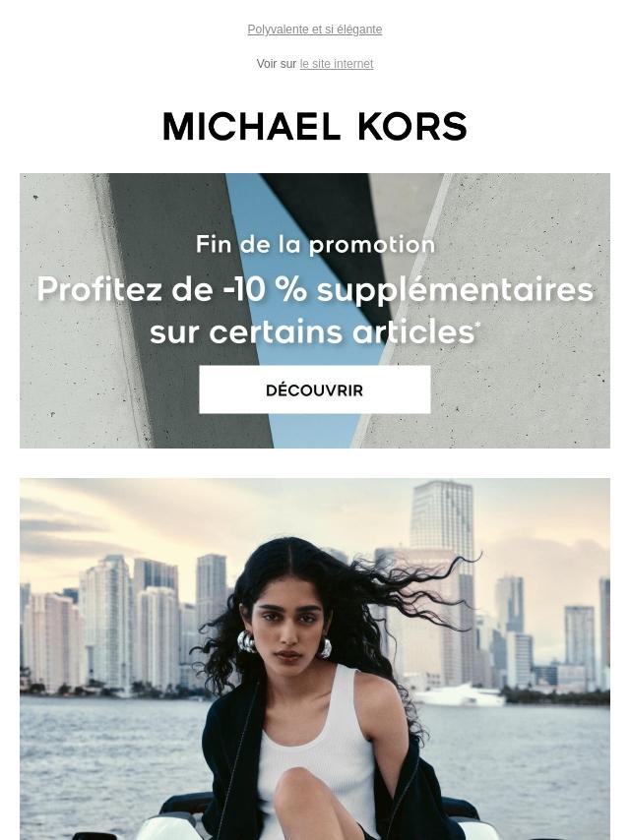630x840 pixels.
Task: Click the '-10 % supplémentaires' headline text
Action: [409, 290]
